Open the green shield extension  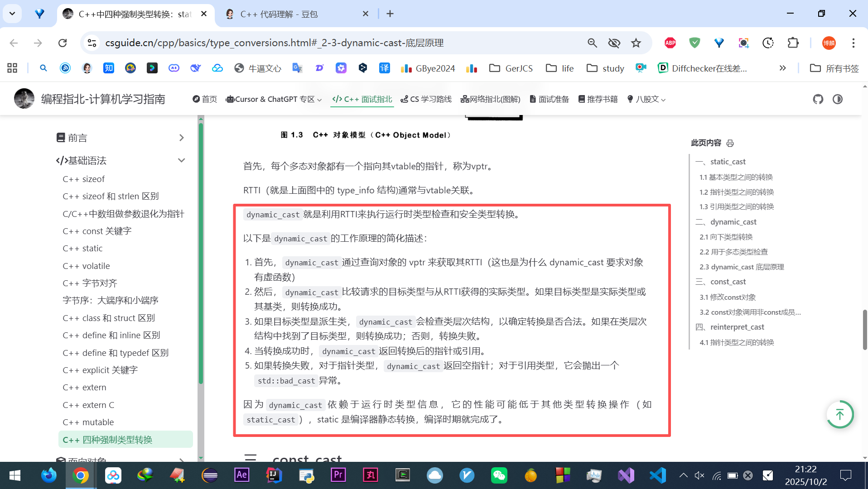tap(694, 43)
